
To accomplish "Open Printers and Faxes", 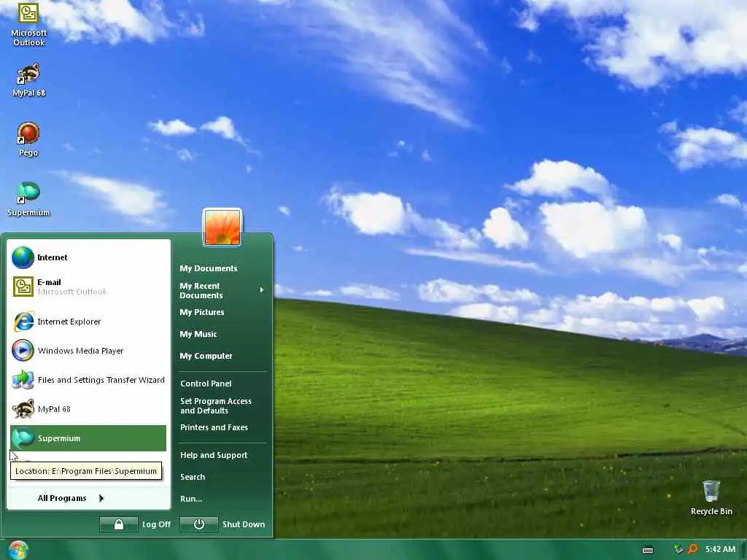I will point(214,427).
